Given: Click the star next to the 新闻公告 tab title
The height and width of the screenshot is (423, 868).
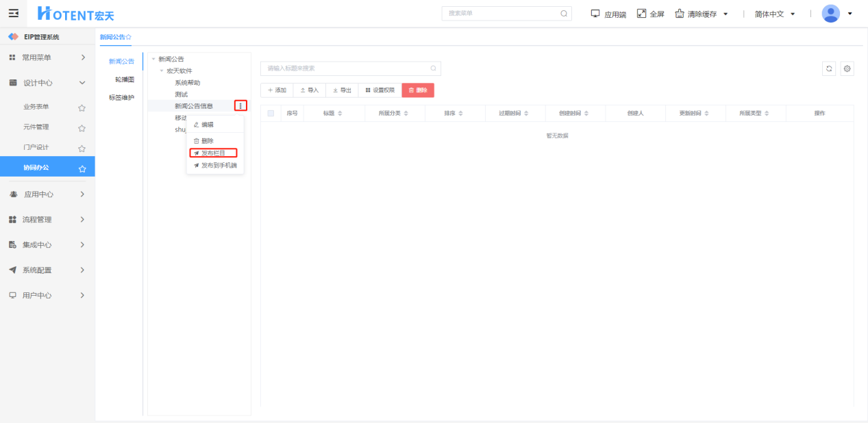Looking at the screenshot, I should coord(129,37).
